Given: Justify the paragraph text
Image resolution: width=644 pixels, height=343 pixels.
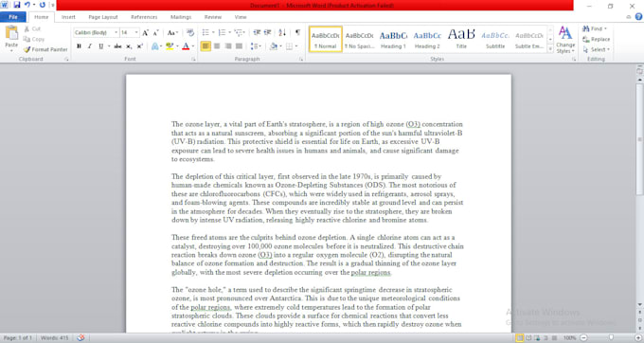Looking at the screenshot, I should click(x=239, y=46).
